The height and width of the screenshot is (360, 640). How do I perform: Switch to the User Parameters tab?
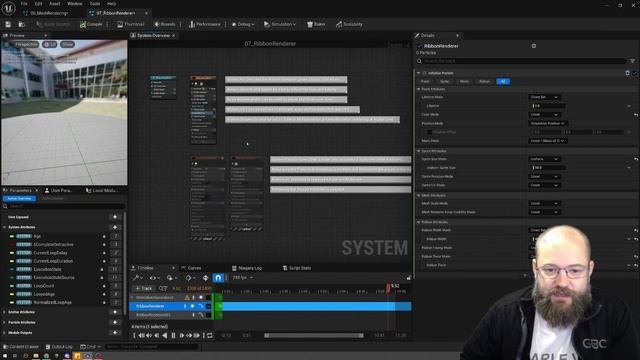coord(58,191)
